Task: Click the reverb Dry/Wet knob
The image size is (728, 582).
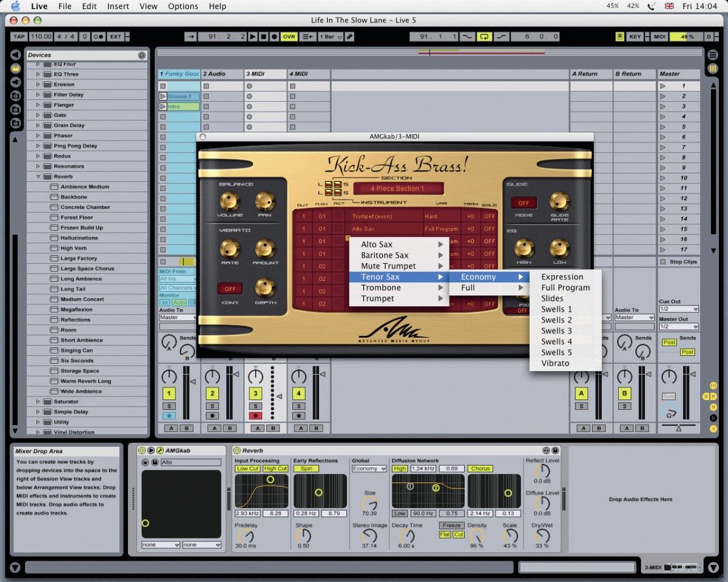Action: click(542, 536)
